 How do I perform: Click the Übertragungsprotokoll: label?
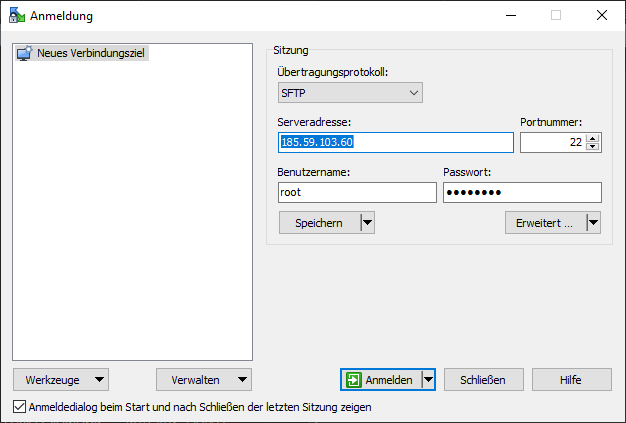coord(333,72)
